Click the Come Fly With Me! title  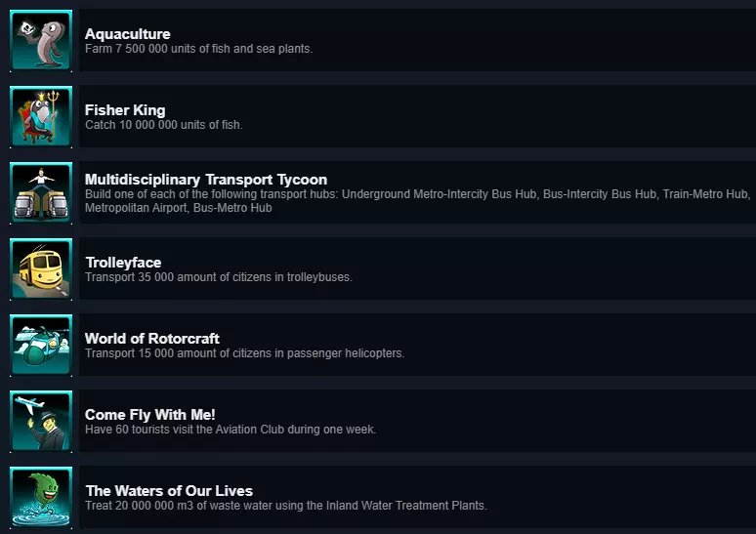(150, 415)
